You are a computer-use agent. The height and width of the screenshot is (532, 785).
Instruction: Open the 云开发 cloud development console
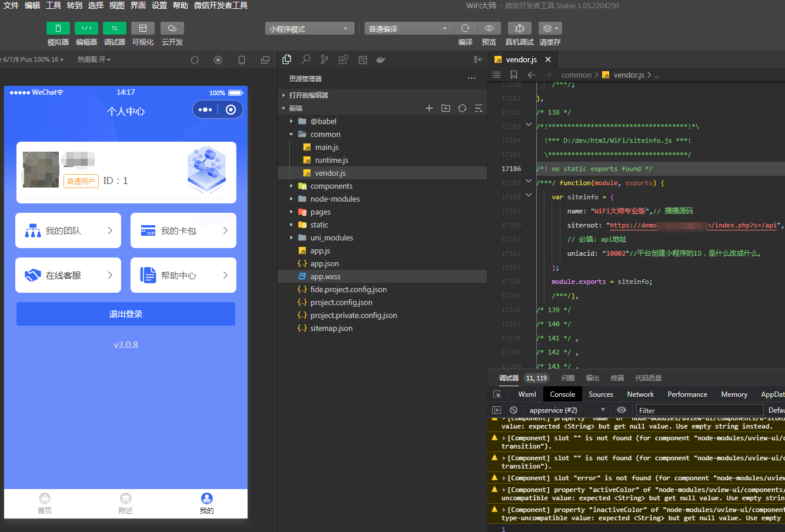point(172,28)
